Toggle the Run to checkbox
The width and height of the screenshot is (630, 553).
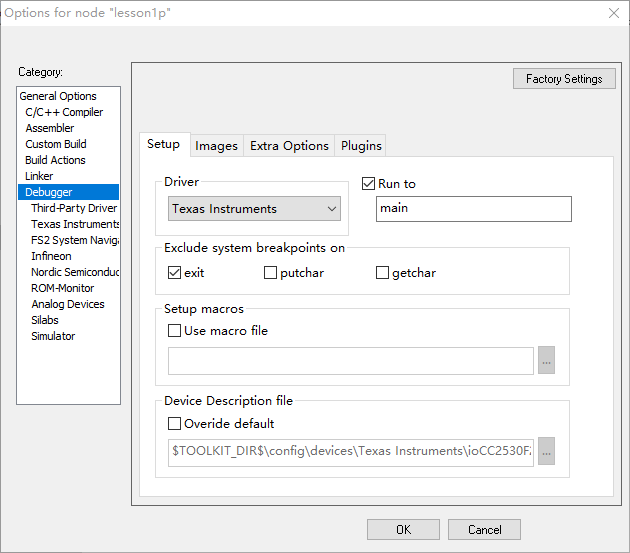(x=369, y=184)
